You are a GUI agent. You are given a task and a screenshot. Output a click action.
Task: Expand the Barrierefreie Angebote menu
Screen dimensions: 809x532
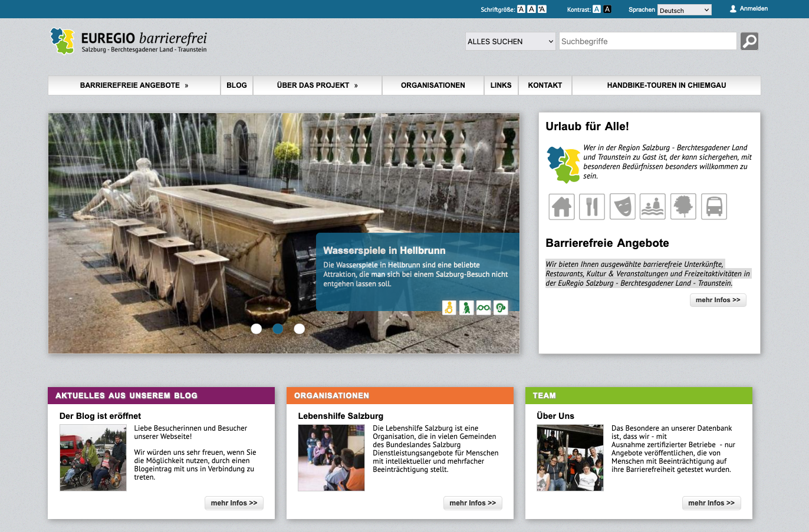(134, 85)
